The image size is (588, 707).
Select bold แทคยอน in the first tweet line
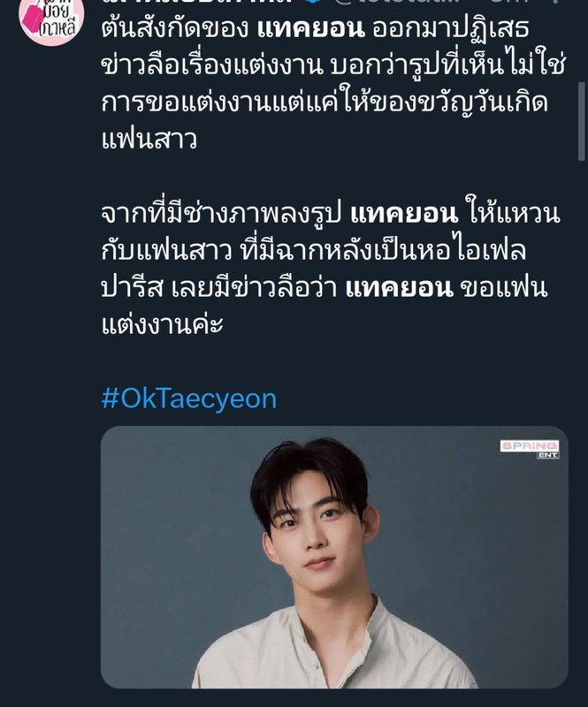(310, 28)
